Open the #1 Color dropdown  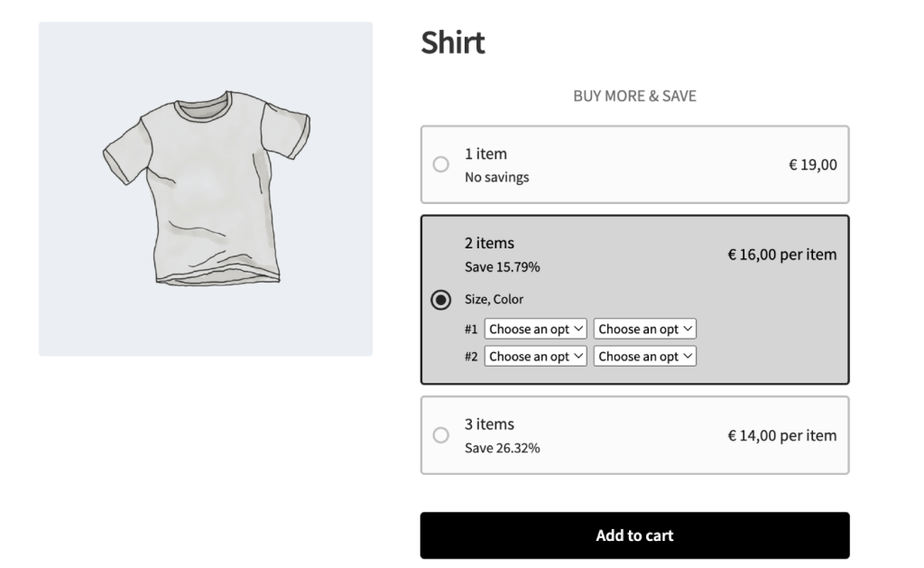coord(644,328)
